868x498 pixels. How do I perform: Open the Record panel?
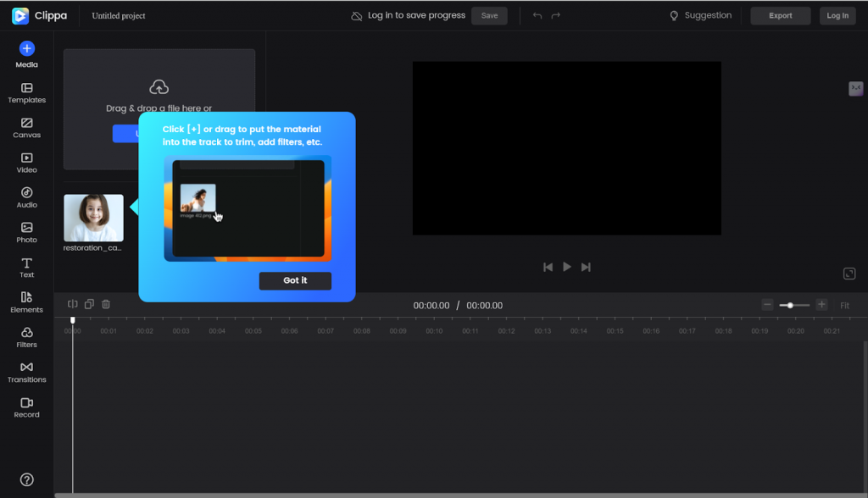tap(26, 408)
